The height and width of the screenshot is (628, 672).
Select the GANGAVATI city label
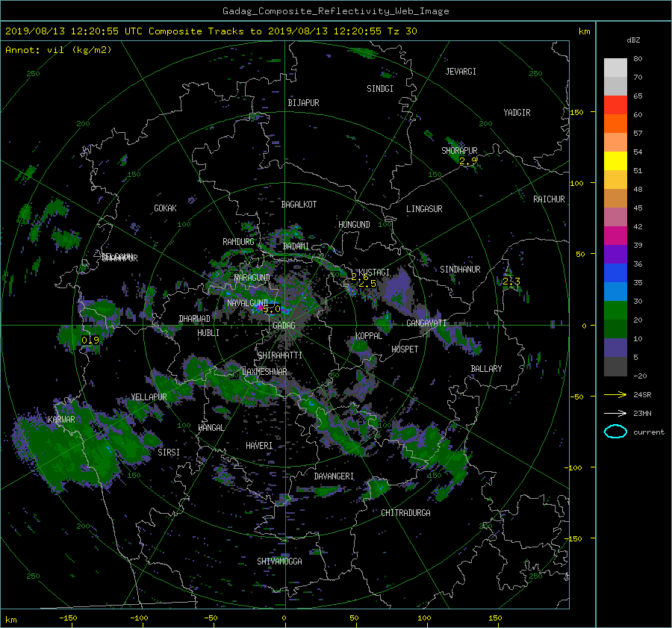426,323
